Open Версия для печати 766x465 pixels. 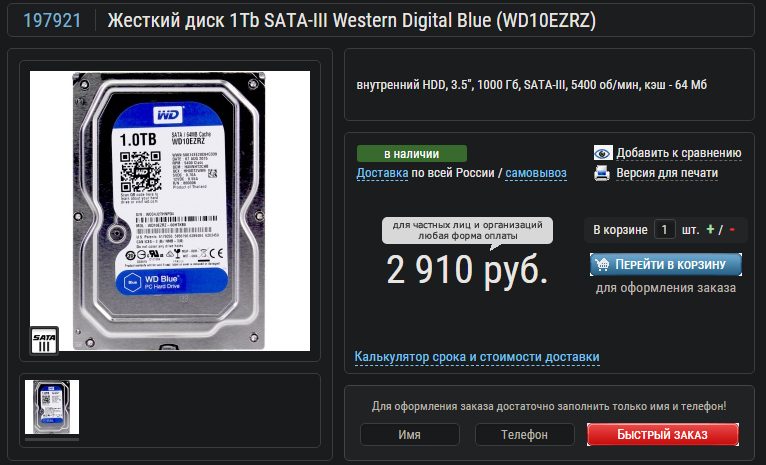pyautogui.click(x=667, y=173)
